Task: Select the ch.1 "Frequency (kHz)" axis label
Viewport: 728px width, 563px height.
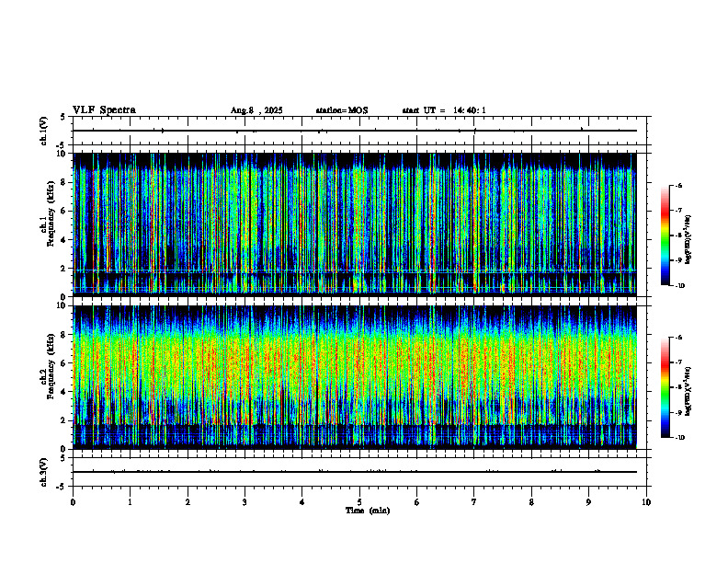Action: (51, 213)
